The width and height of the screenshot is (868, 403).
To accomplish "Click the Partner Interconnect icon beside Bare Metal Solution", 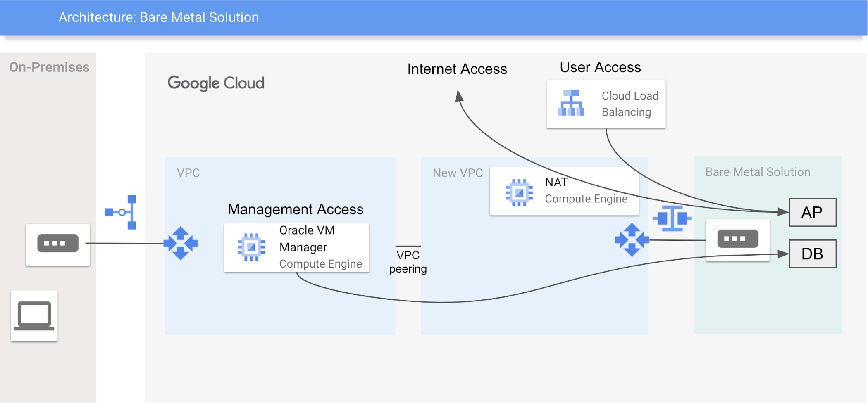I will [672, 218].
